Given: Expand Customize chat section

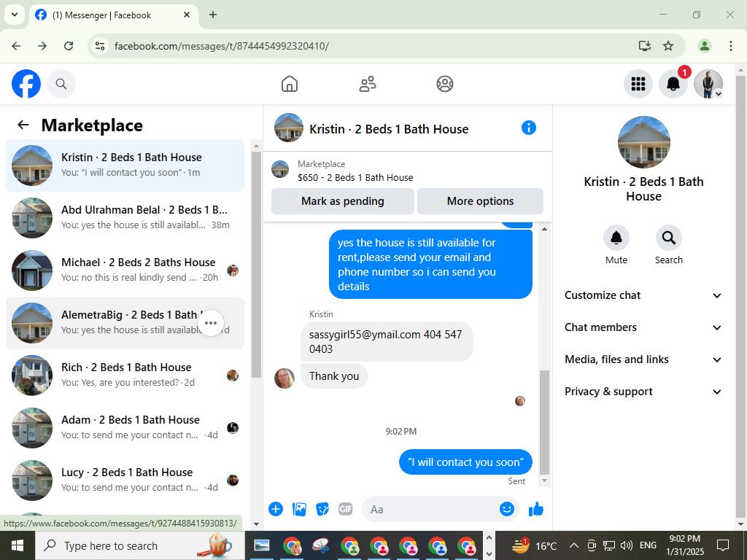Looking at the screenshot, I should coord(643,295).
